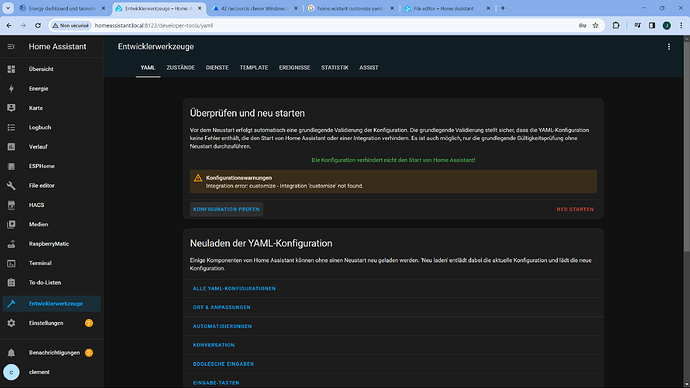Viewport: 690px width, 388px height.
Task: Open the Benachrichtigungen bell icon
Action: point(11,353)
